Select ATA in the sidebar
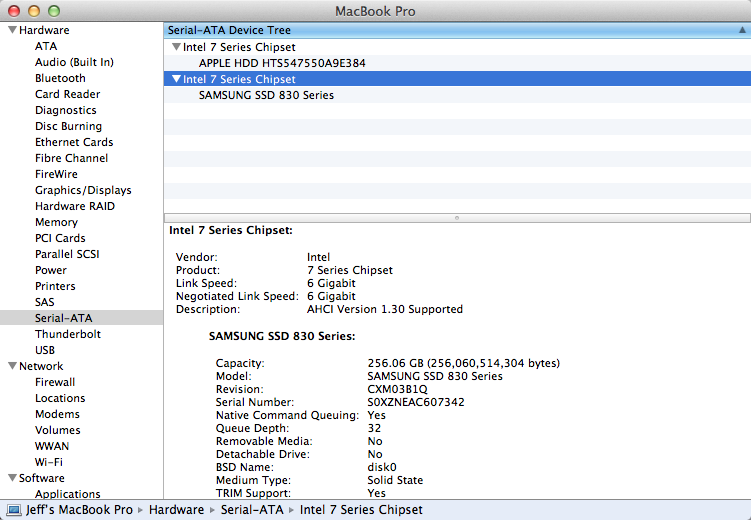The height and width of the screenshot is (520, 751). click(46, 46)
